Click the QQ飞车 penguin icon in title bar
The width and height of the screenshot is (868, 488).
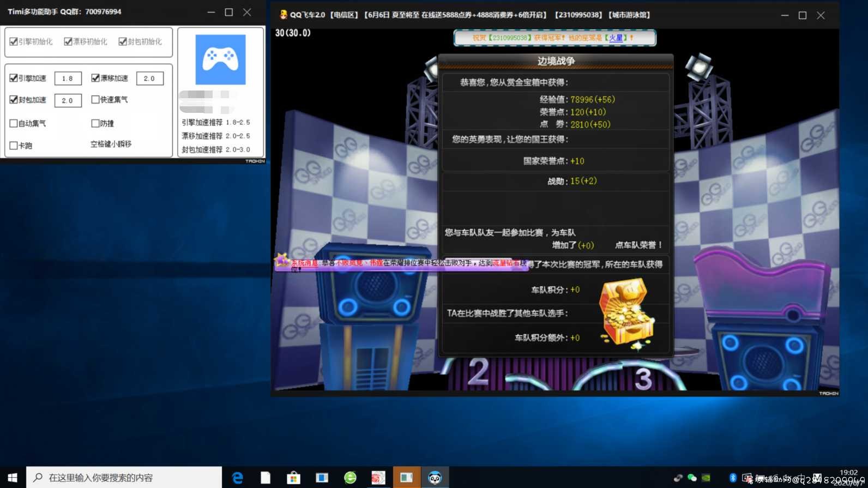(283, 15)
